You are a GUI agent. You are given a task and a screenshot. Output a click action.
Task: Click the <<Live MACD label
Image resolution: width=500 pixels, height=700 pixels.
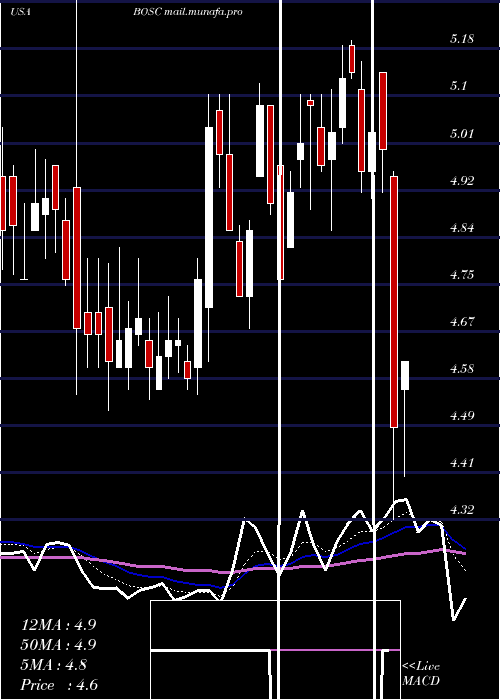421,674
